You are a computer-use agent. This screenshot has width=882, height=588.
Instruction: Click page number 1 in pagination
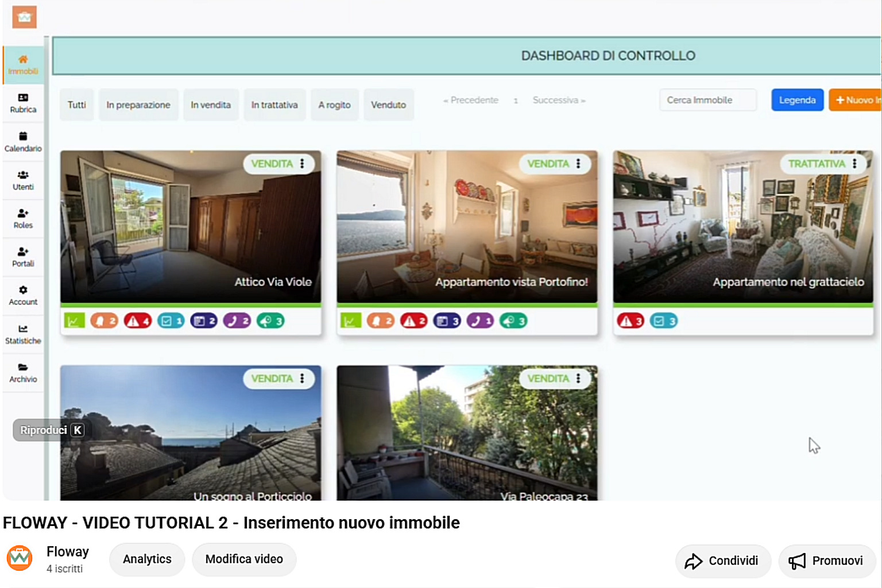pyautogui.click(x=516, y=100)
